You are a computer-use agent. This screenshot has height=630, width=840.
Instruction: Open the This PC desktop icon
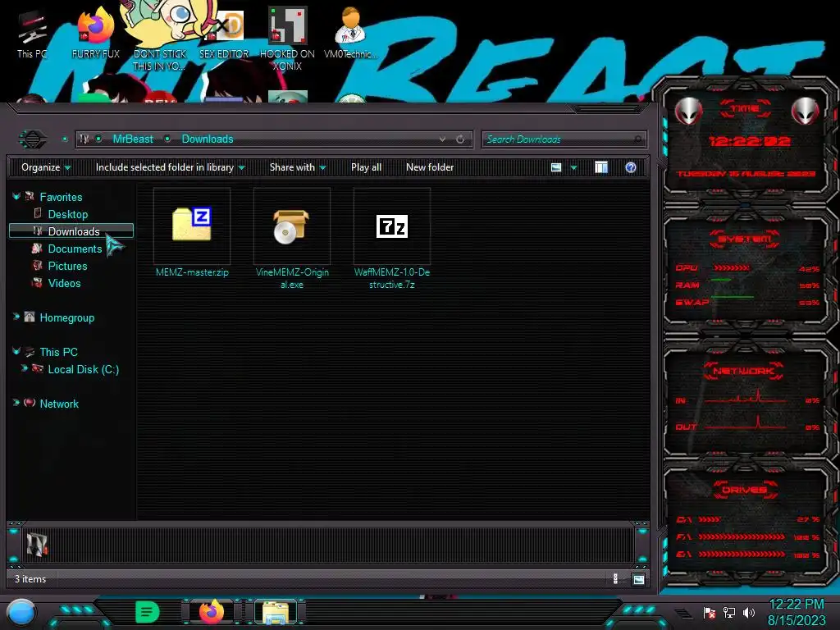coord(32,33)
